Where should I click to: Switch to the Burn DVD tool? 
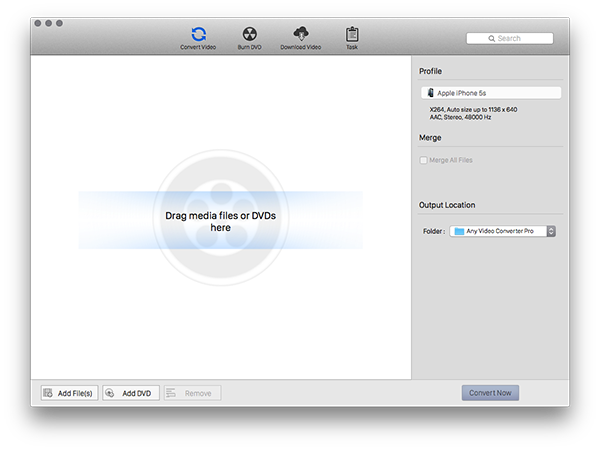250,36
